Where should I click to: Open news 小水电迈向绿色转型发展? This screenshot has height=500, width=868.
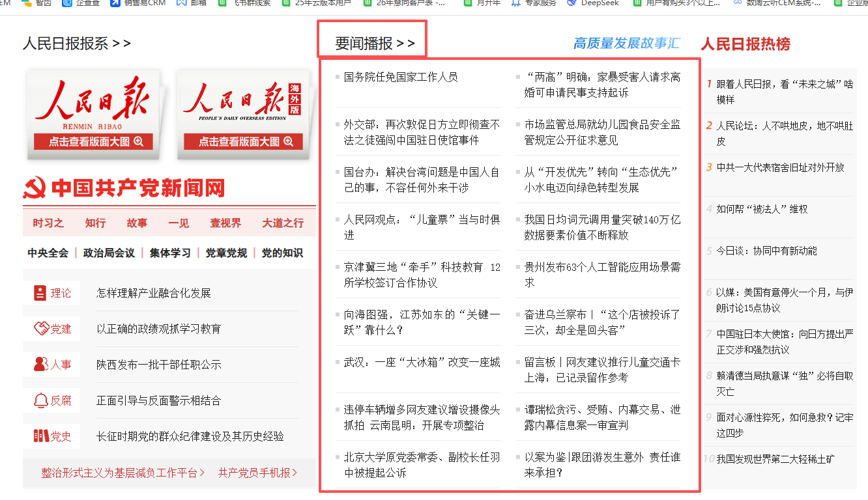(602, 180)
